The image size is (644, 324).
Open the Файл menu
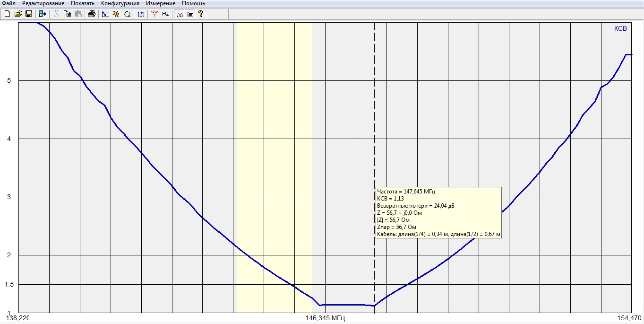tap(9, 3)
